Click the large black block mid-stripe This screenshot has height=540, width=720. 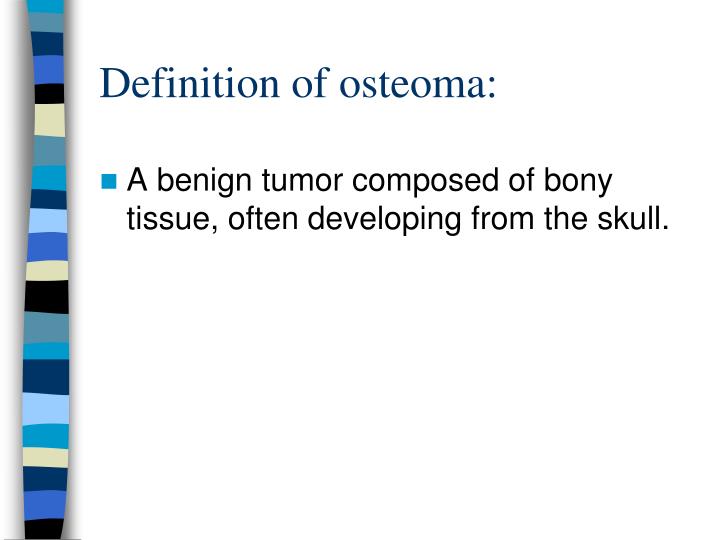click(47, 297)
